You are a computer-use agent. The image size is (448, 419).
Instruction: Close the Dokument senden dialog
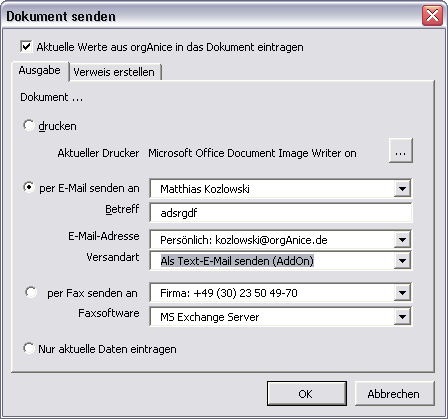point(432,15)
